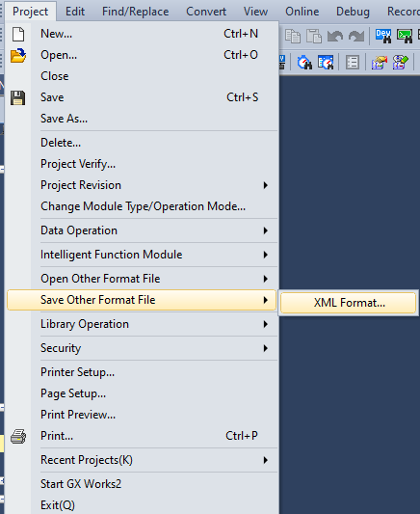The width and height of the screenshot is (420, 514).
Task: Select Change Module Type/Operation Mode...
Action: [x=142, y=206]
